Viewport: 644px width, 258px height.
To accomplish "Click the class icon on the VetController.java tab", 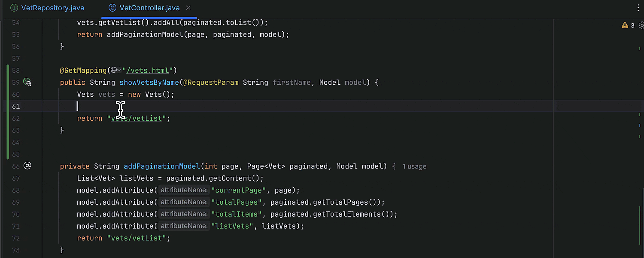I will click(x=112, y=7).
